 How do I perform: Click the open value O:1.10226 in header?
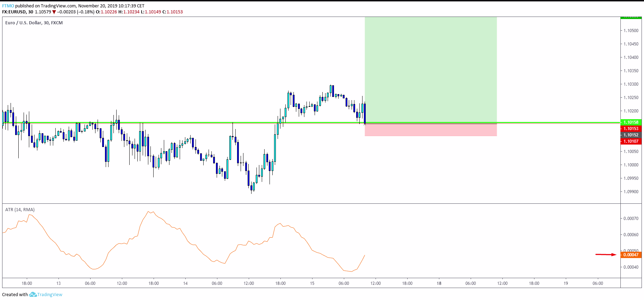click(106, 12)
